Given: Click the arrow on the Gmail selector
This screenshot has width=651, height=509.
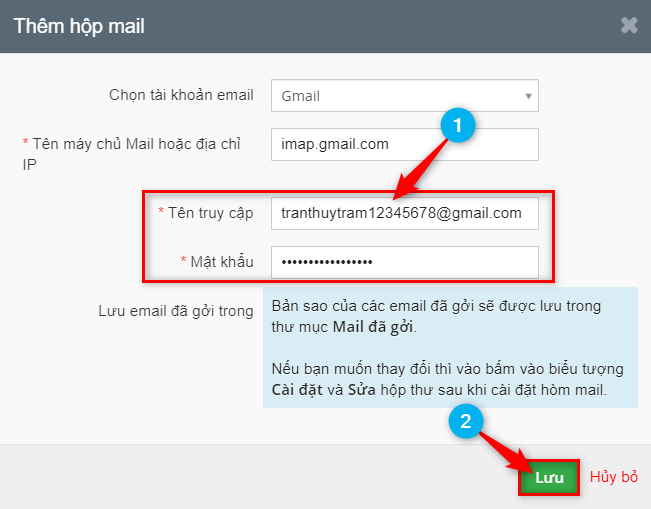Looking at the screenshot, I should tap(528, 96).
